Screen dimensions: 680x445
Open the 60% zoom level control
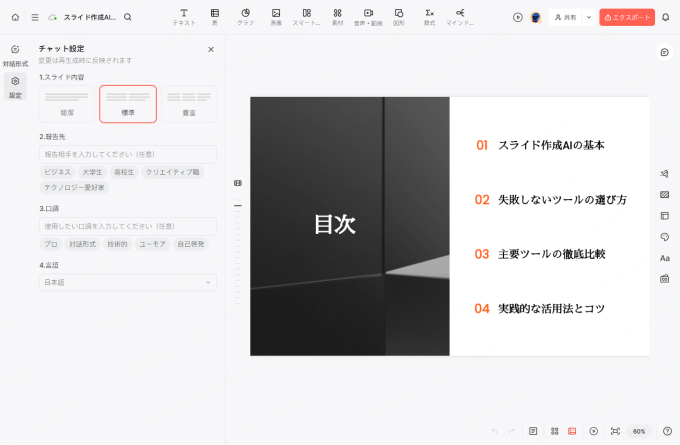[639, 431]
